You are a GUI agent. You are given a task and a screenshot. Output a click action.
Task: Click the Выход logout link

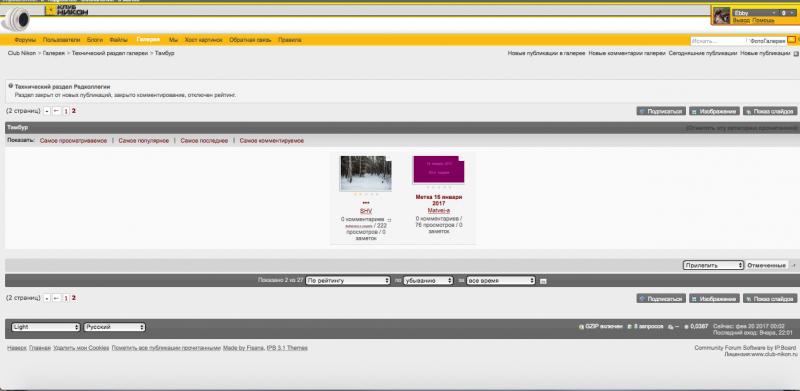coord(741,20)
